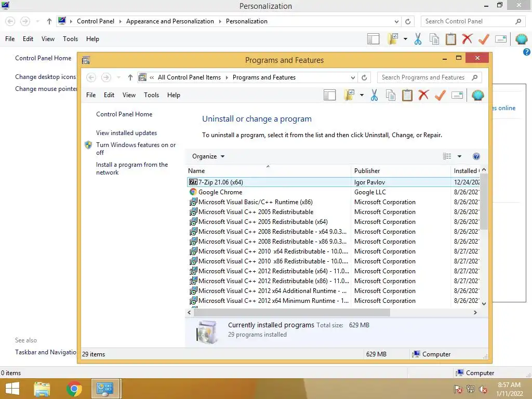Click the refresh button in Personalization address bar
The width and height of the screenshot is (532, 399).
pyautogui.click(x=408, y=21)
